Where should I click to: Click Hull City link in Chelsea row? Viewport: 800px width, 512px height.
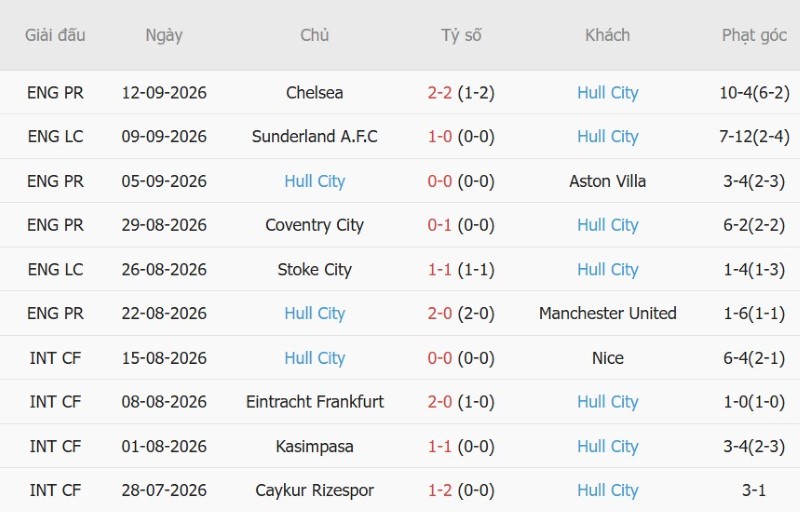pyautogui.click(x=608, y=93)
